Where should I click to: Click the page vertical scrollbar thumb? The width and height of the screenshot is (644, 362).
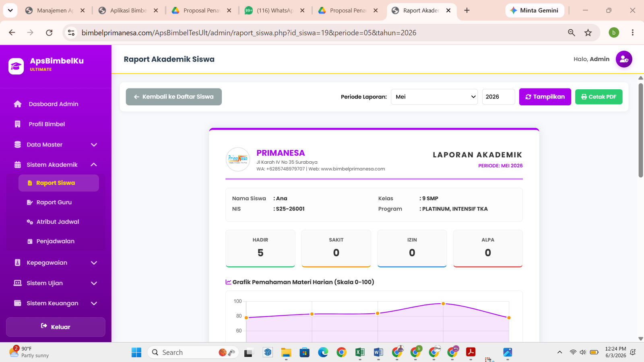(641, 130)
